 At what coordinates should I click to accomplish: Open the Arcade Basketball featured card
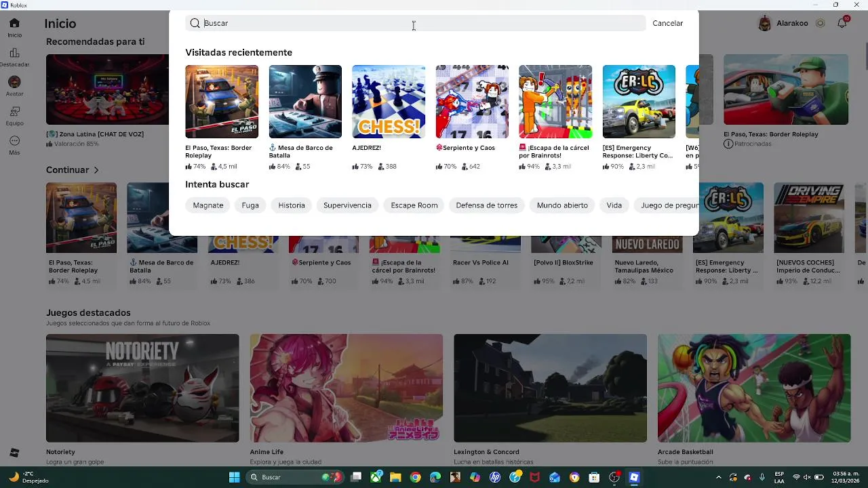754,388
